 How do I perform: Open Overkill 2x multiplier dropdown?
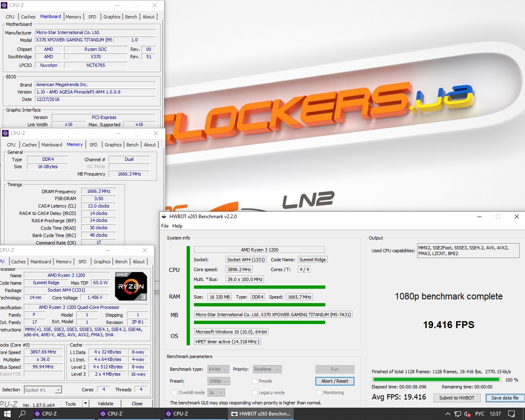tap(217, 393)
